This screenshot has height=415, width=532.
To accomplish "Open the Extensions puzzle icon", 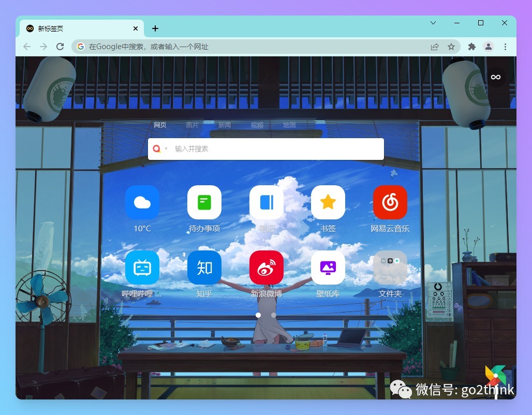I will pos(471,47).
